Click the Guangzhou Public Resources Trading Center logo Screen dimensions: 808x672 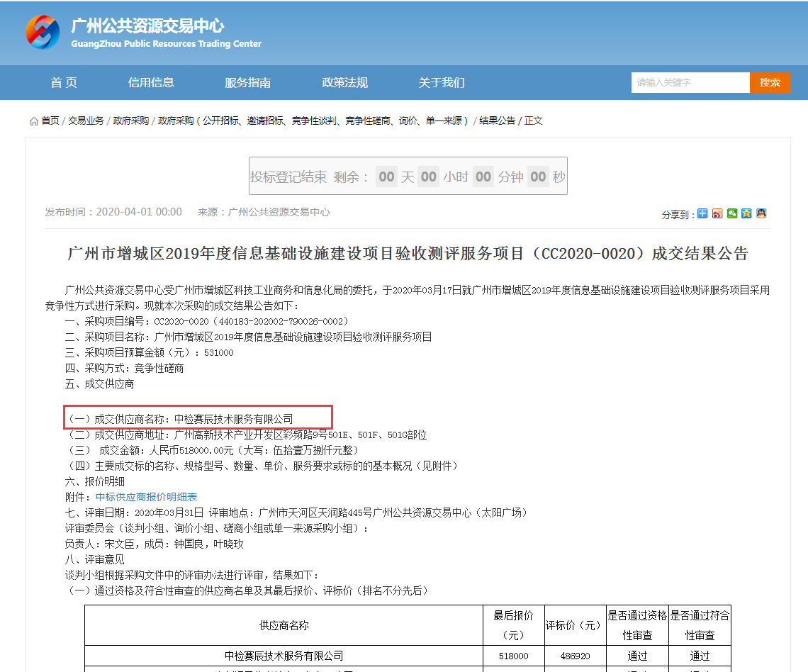43,32
